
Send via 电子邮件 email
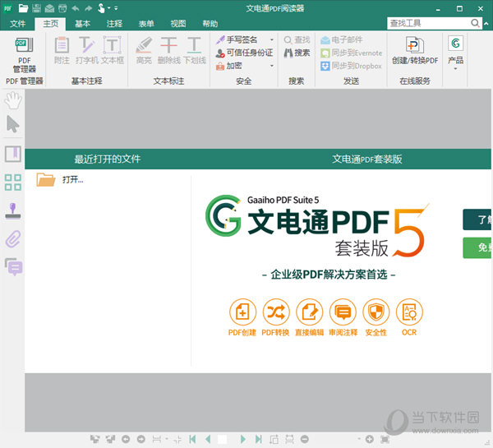coord(342,39)
